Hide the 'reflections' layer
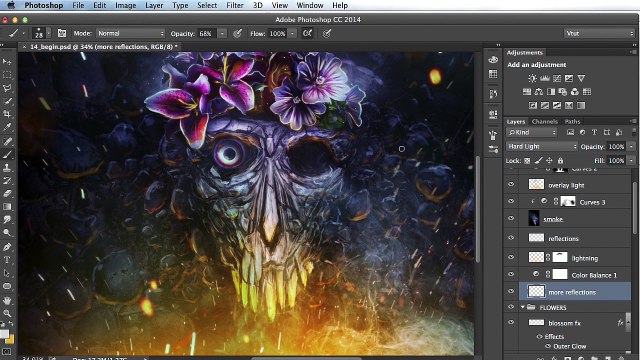Screen dimensions: 640x360 511,238
